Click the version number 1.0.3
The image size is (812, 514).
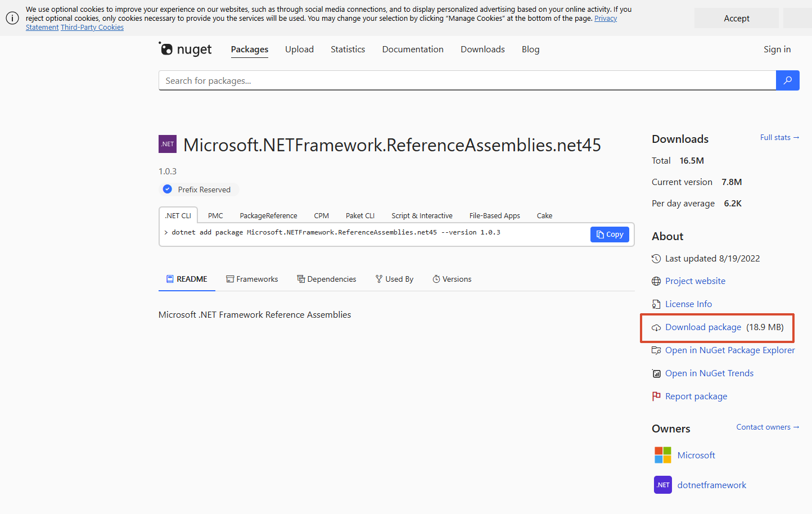[x=168, y=171]
